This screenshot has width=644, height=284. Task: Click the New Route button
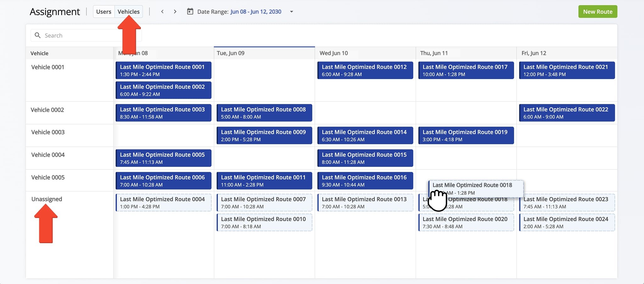598,12
